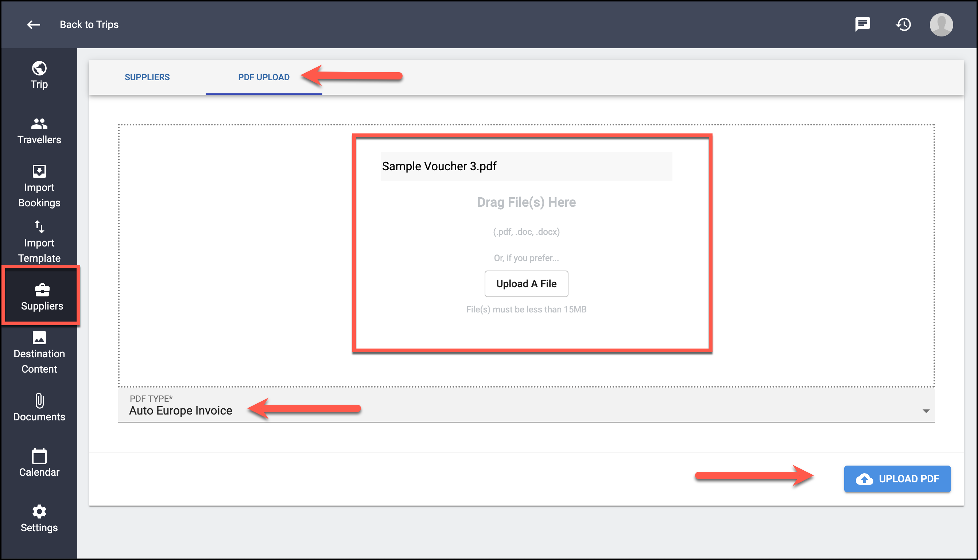Open the user profile avatar
The width and height of the screenshot is (978, 560).
point(941,25)
